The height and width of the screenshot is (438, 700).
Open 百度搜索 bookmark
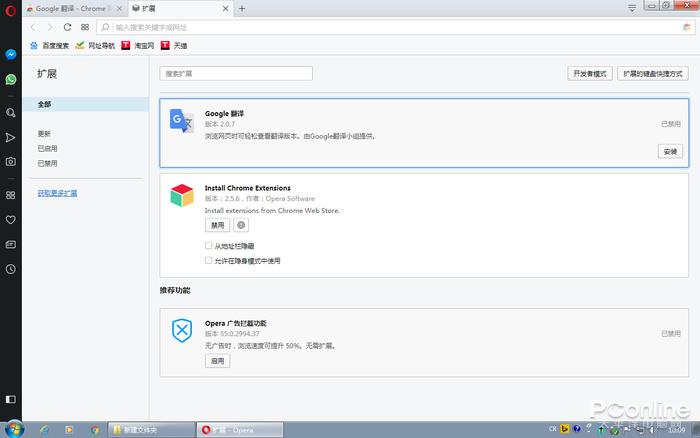pos(50,46)
